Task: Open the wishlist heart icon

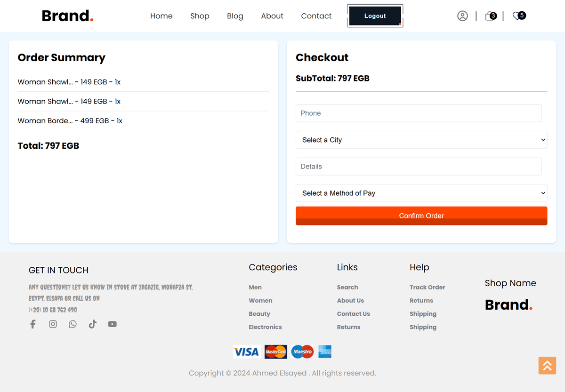Action: click(519, 16)
